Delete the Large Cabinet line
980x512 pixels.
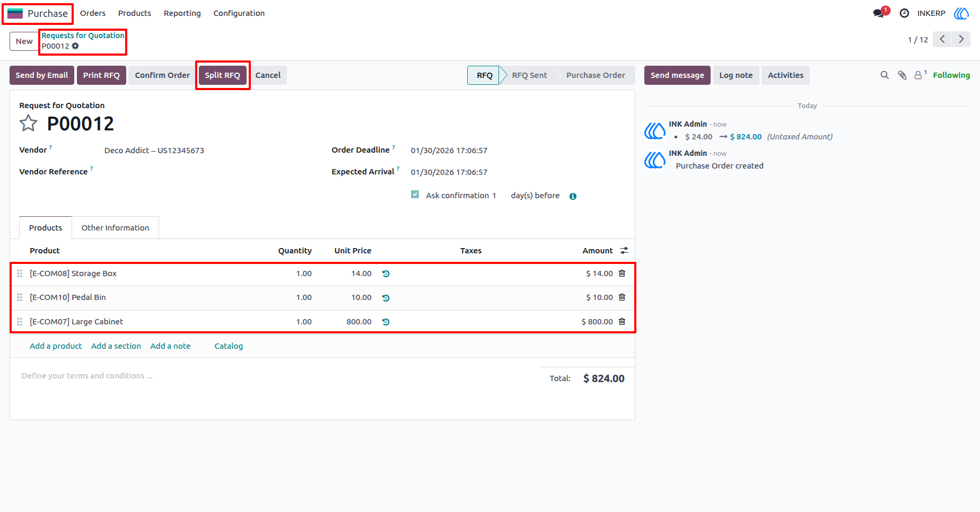pos(622,322)
